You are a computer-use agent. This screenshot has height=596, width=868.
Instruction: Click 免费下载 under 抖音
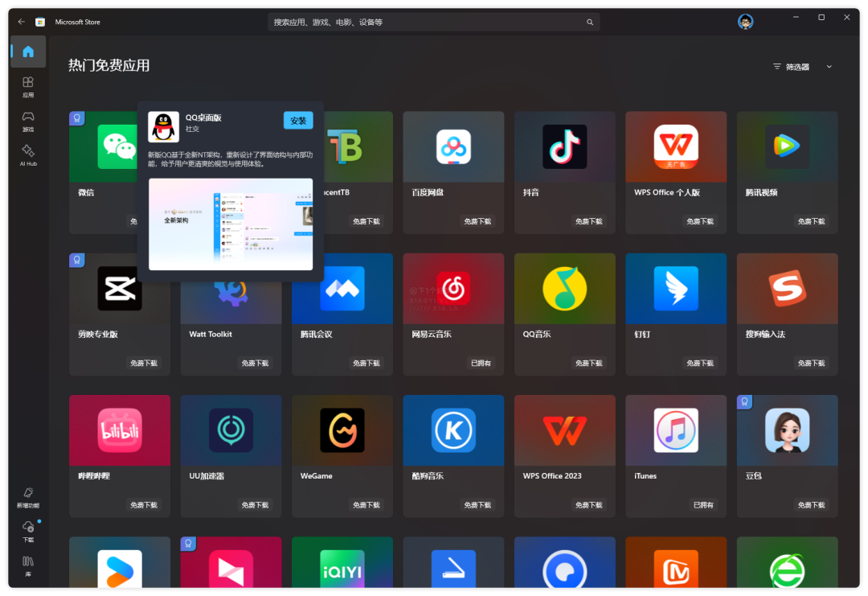588,221
